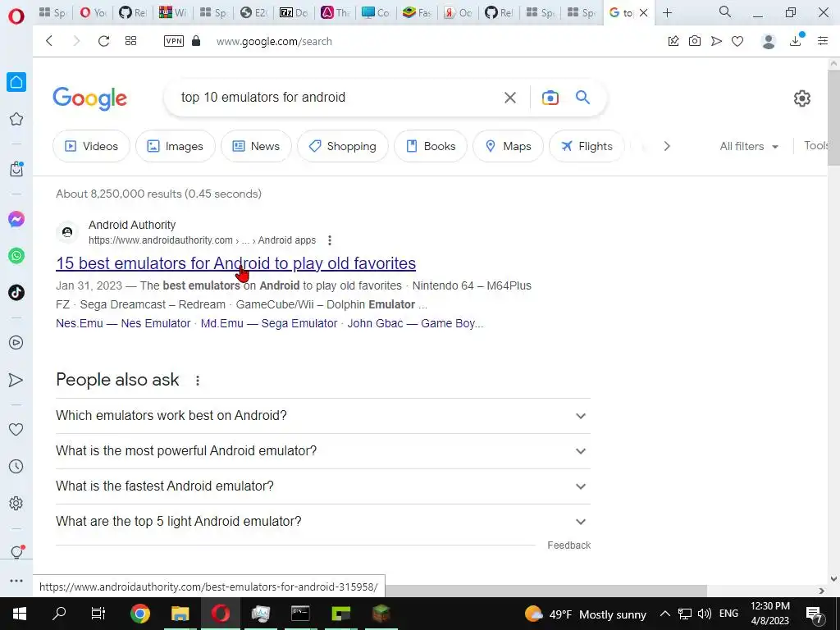Click into the Google search field
This screenshot has width=840, height=630.
[337, 98]
